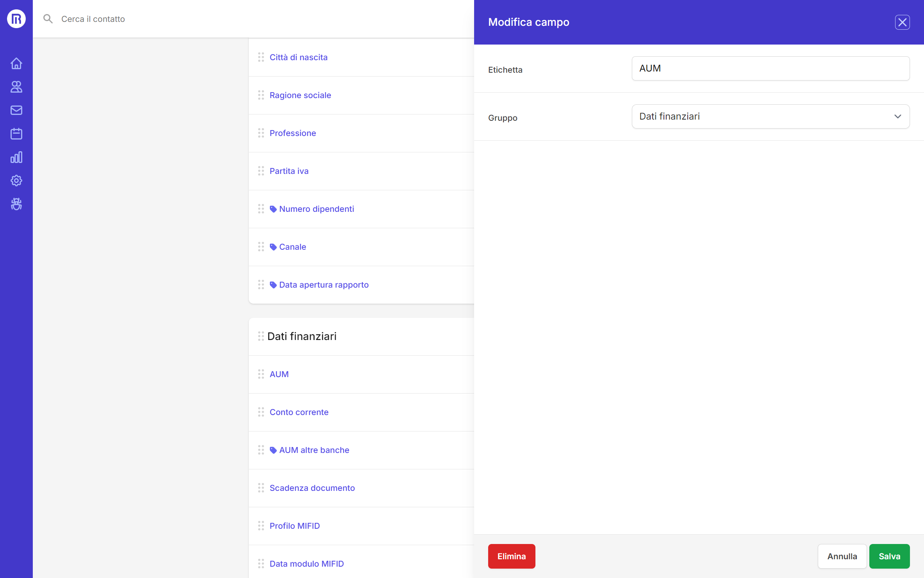Screen dimensions: 924x578
Task: Open the Home section in the sidebar
Action: pyautogui.click(x=16, y=63)
